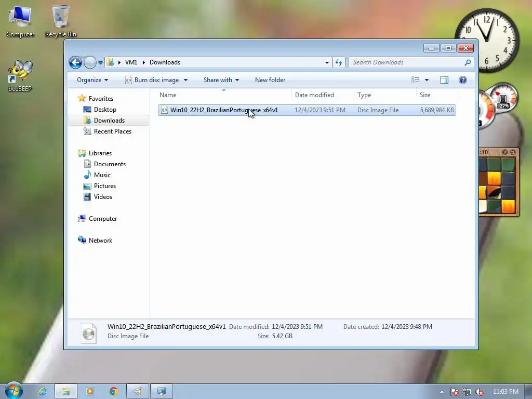Click the network tray icon

click(x=467, y=392)
